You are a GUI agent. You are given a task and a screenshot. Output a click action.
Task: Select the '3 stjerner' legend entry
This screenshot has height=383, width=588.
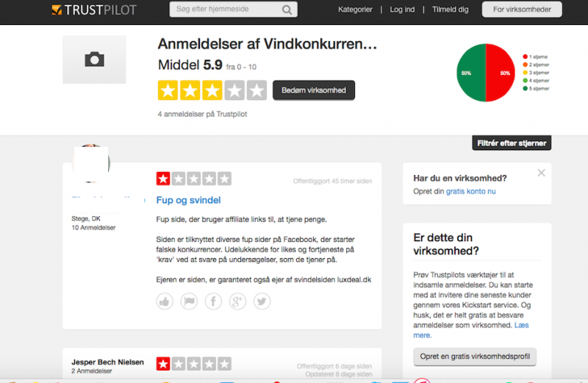[536, 72]
